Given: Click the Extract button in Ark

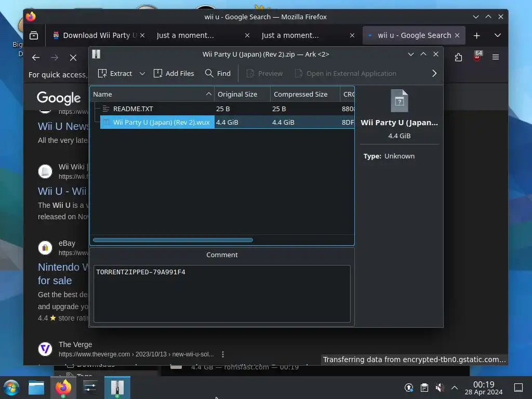Looking at the screenshot, I should 115,73.
